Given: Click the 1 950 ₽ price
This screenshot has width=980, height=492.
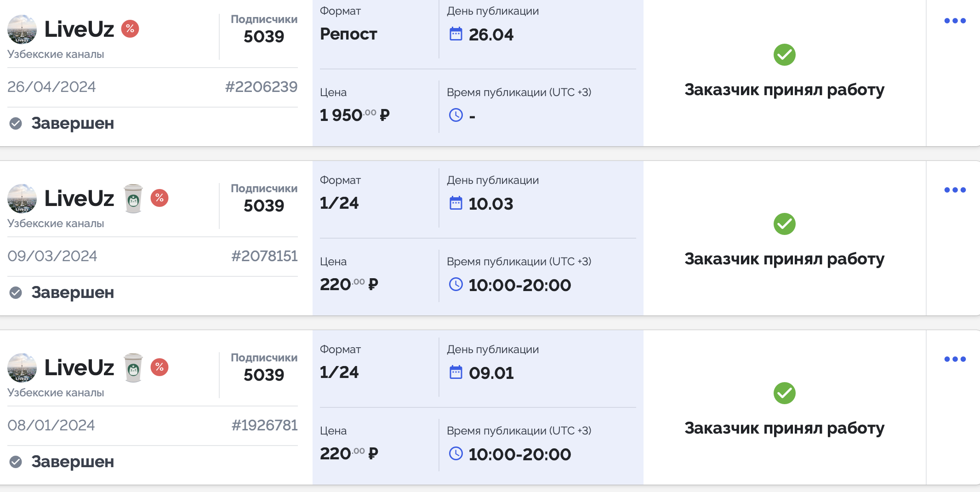Looking at the screenshot, I should tap(354, 115).
